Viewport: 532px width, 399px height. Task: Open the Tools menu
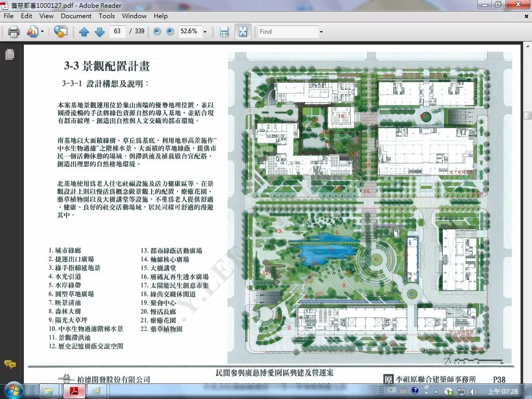point(107,16)
